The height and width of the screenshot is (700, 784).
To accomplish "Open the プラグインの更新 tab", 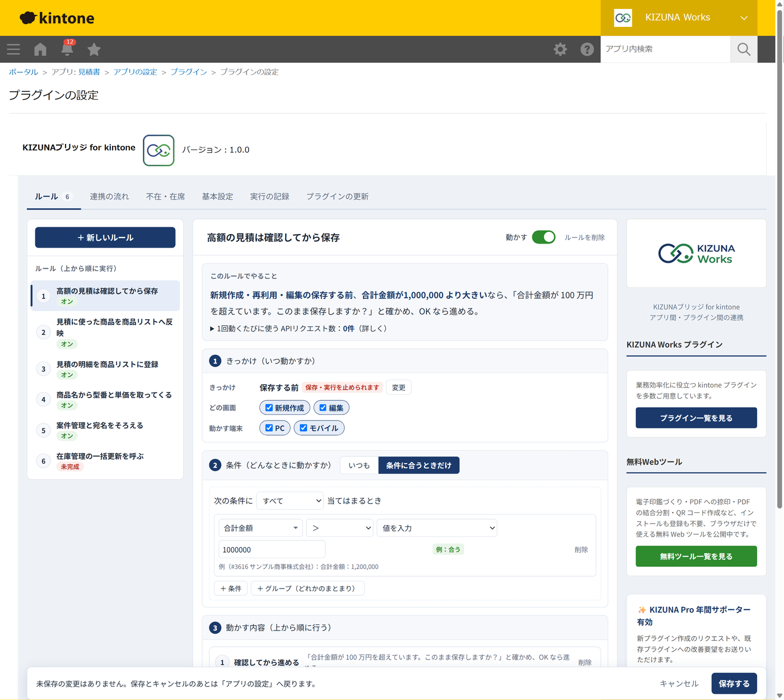I will pyautogui.click(x=337, y=197).
